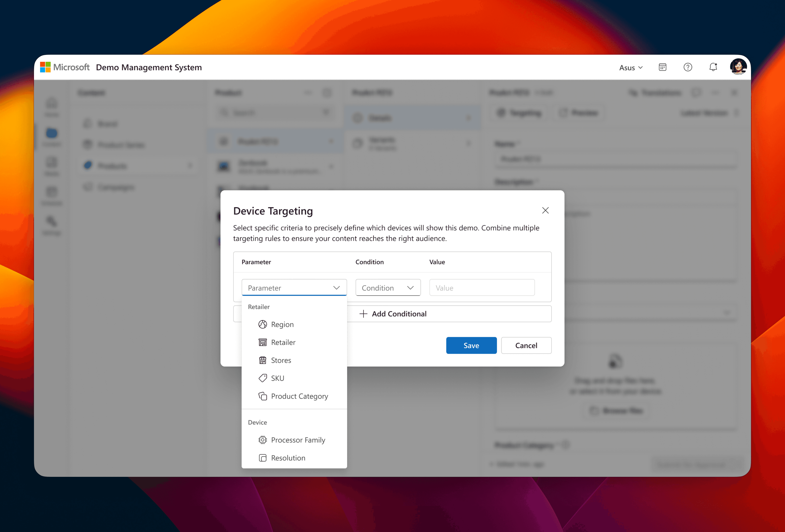The width and height of the screenshot is (785, 532).
Task: Click the chip icon beside Processor Family
Action: pos(262,440)
